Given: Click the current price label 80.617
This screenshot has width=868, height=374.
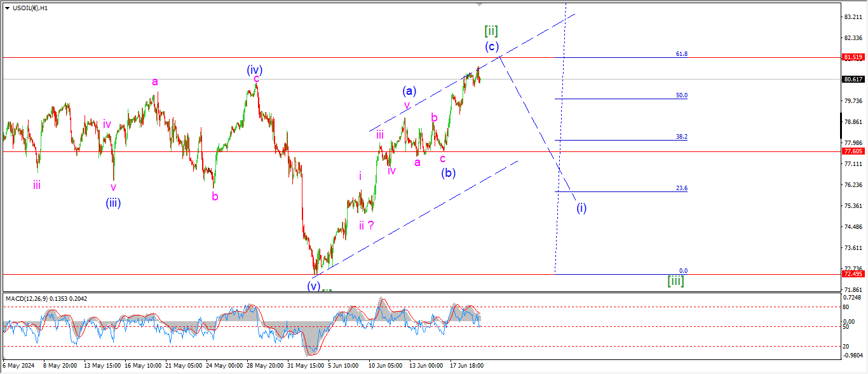Looking at the screenshot, I should point(853,80).
